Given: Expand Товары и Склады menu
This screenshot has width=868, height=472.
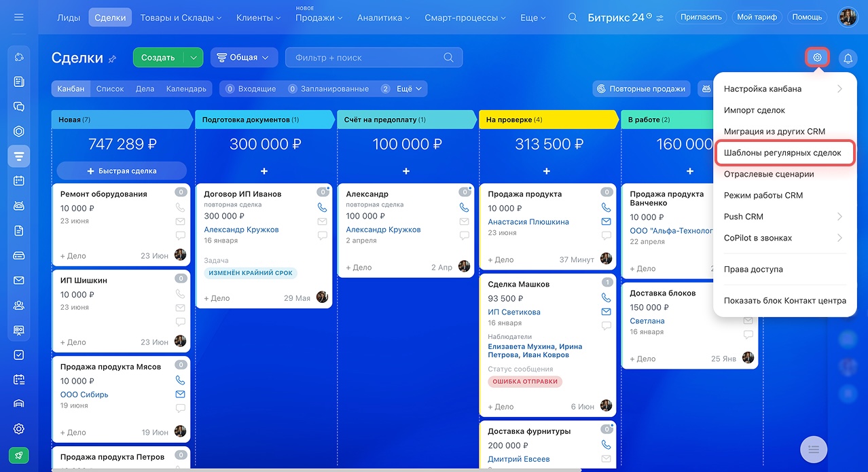Looking at the screenshot, I should click(x=181, y=18).
